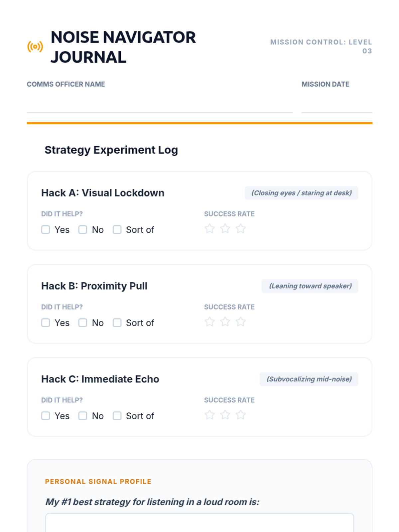
Task: Click the orange broadcast signal logo icon
Action: pyautogui.click(x=35, y=47)
